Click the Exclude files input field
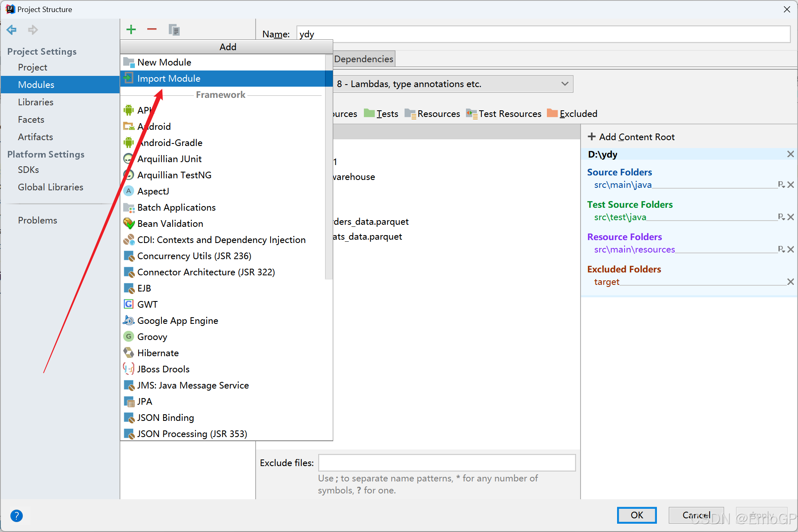Screen dimensions: 798x532 pyautogui.click(x=447, y=463)
